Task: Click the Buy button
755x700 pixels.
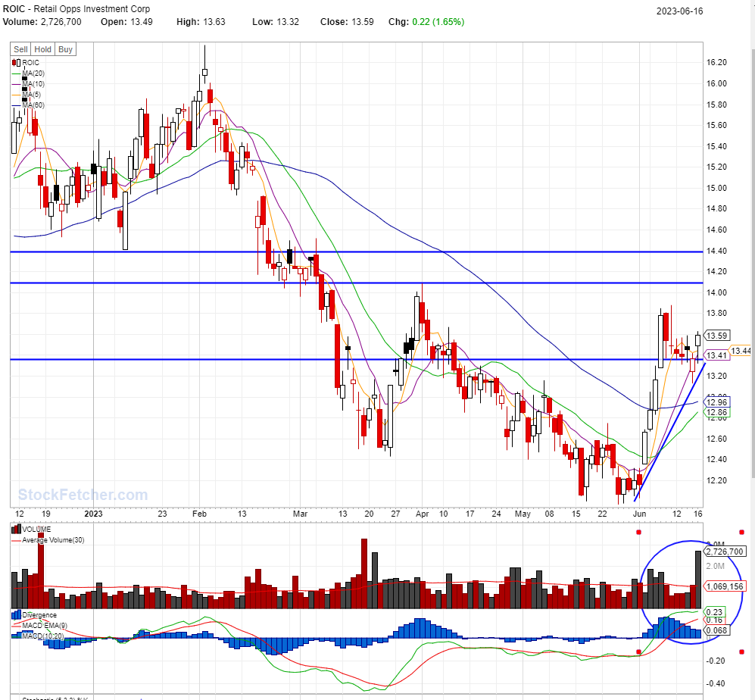Action: (x=65, y=49)
